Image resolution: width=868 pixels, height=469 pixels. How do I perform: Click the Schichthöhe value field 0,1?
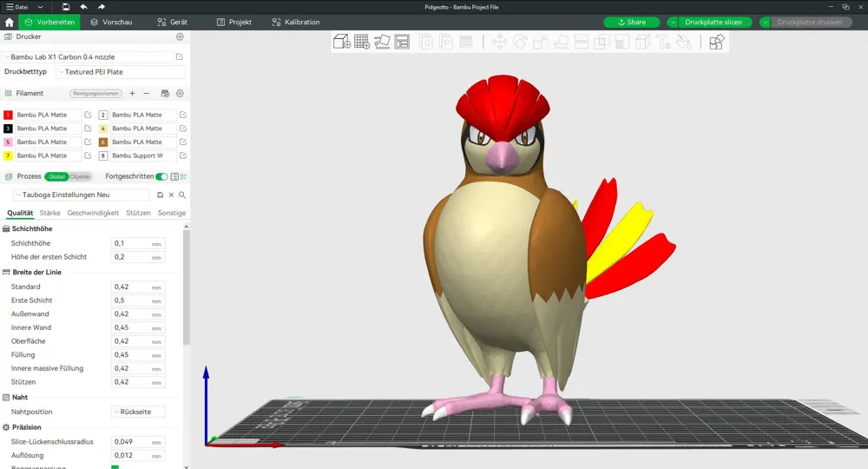[x=138, y=244]
